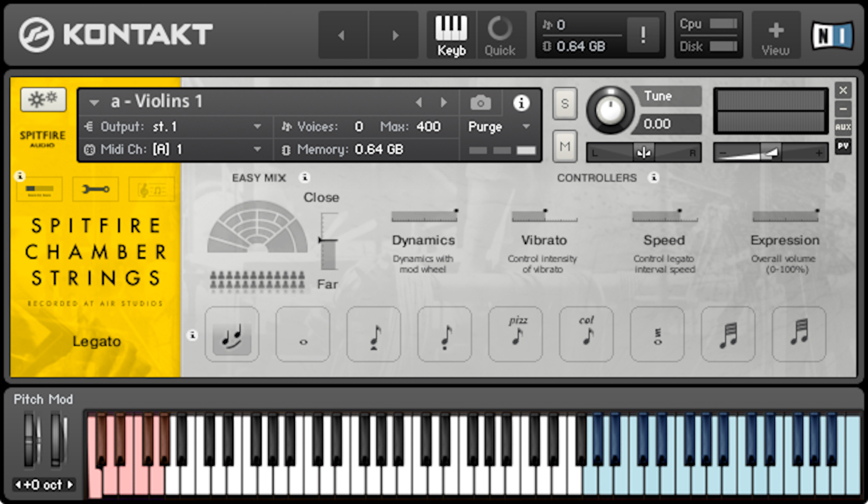Toggle the Mute M button
The height and width of the screenshot is (504, 868).
565,147
